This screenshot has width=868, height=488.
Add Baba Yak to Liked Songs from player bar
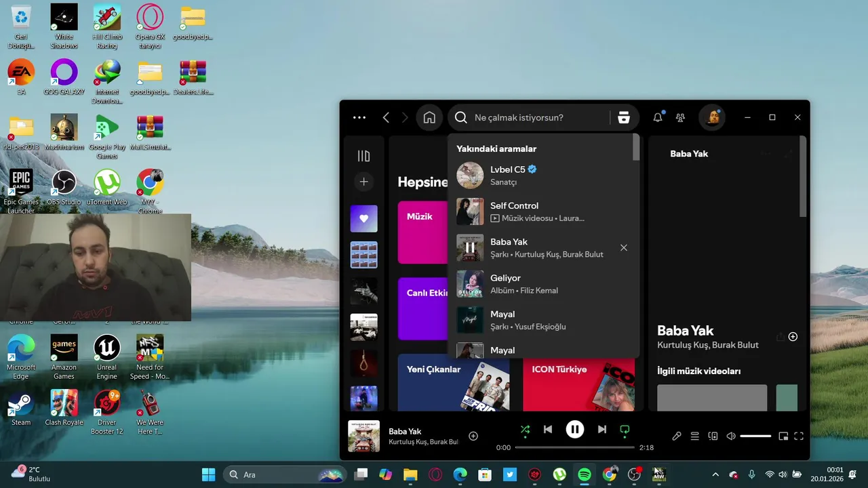pos(473,436)
